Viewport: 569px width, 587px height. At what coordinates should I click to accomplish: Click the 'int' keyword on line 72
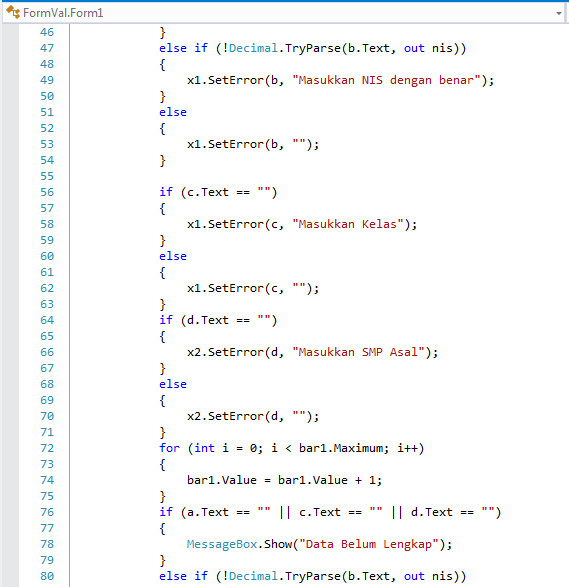204,448
